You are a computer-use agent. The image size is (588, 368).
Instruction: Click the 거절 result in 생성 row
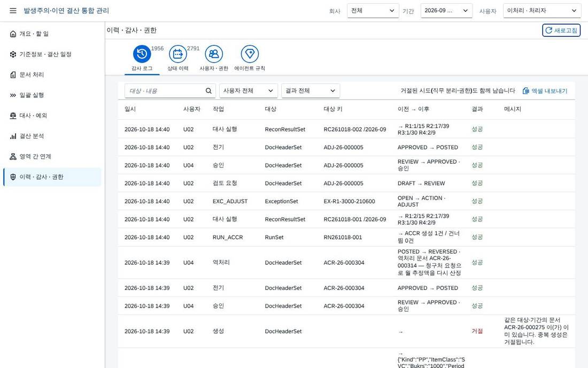[477, 331]
